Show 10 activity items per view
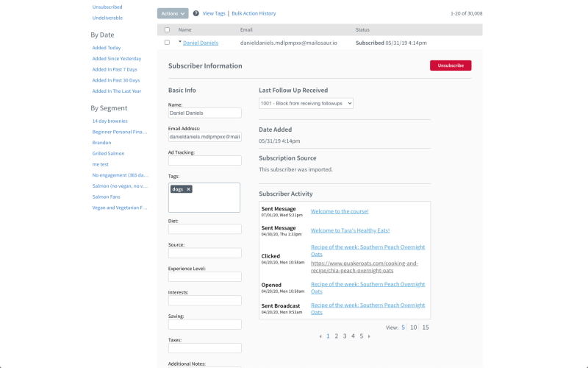588x368 pixels. coord(414,328)
